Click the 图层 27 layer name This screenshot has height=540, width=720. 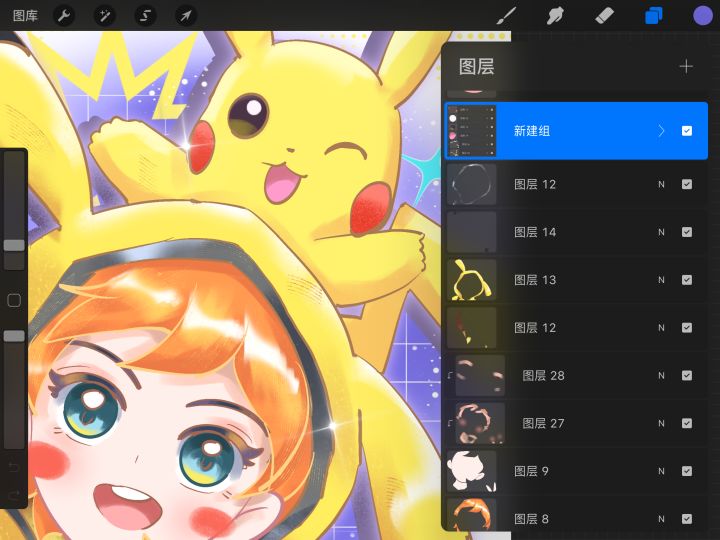(543, 423)
